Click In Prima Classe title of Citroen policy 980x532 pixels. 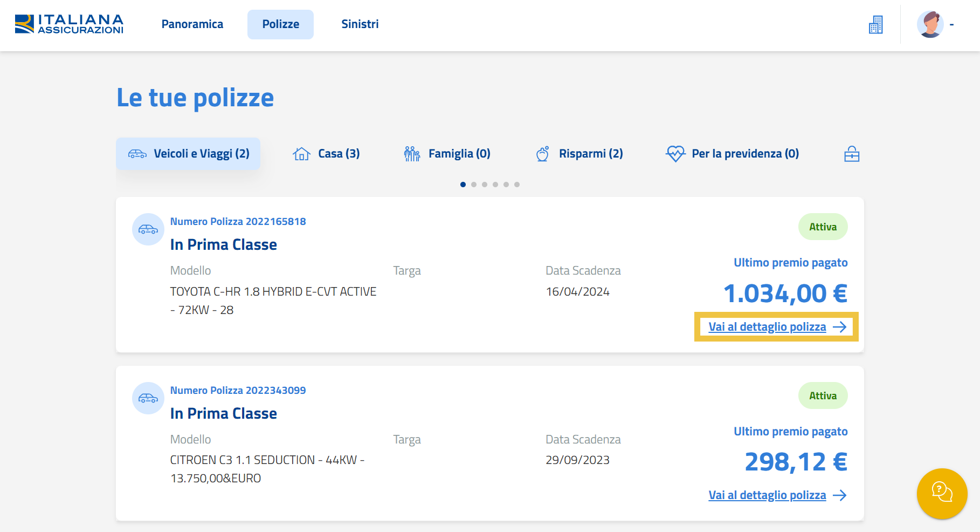point(224,414)
